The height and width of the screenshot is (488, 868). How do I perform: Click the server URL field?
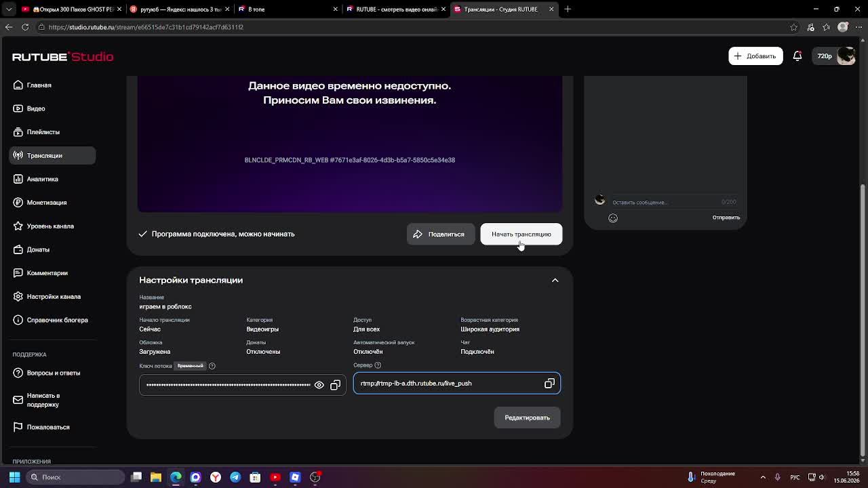pyautogui.click(x=457, y=384)
